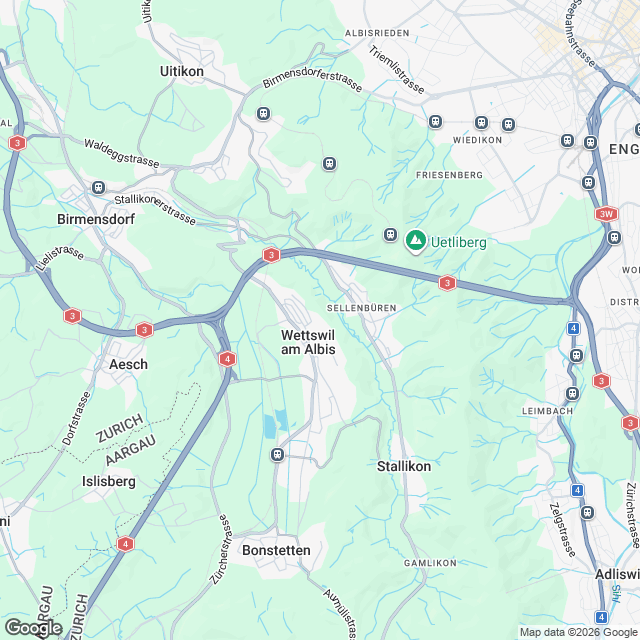Click the train station icon south of Uitikon woods
The image size is (640, 640).
tap(329, 164)
